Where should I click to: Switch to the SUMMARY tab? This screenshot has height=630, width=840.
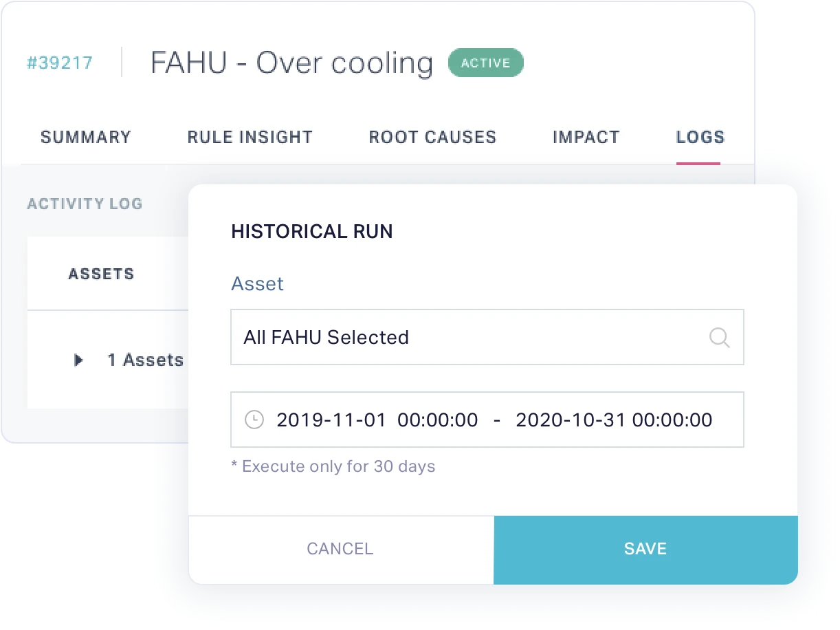[x=85, y=137]
